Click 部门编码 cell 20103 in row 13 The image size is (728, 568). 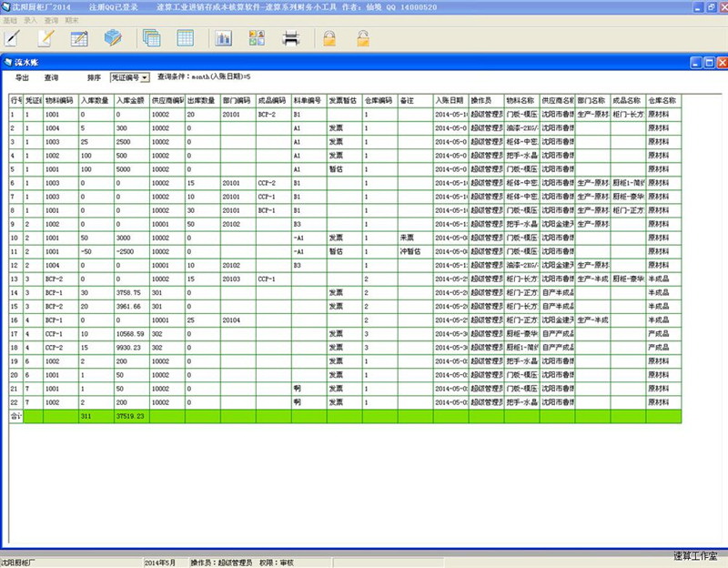[x=238, y=279]
